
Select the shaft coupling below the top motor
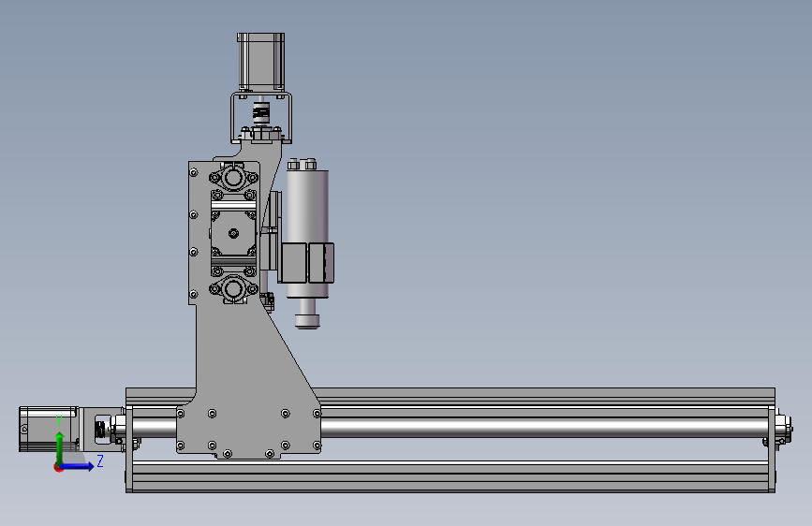coord(261,113)
